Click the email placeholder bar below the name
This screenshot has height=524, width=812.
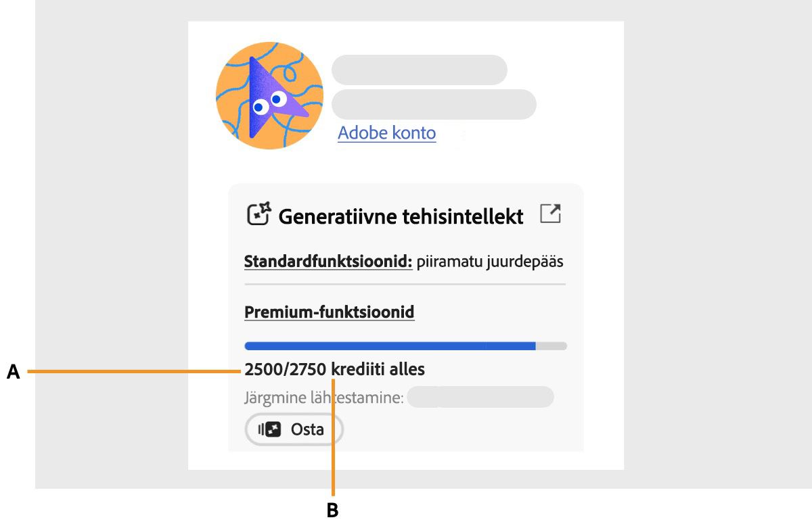click(433, 104)
